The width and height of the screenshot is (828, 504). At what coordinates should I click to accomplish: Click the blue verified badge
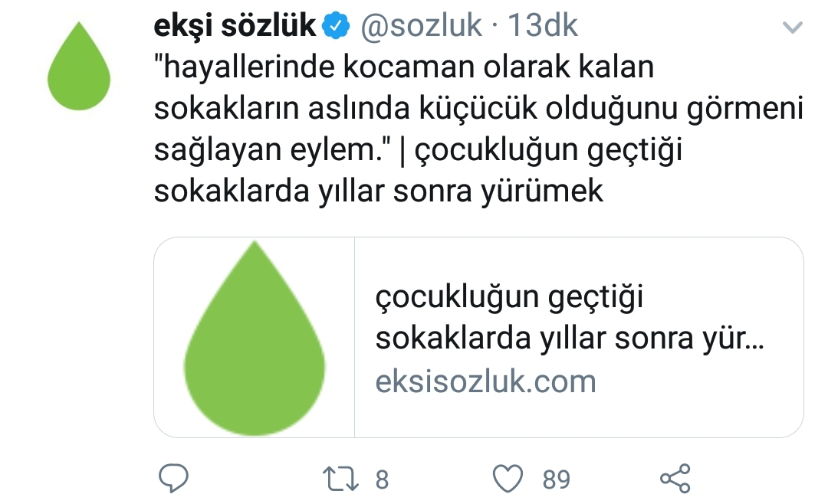coord(336,26)
